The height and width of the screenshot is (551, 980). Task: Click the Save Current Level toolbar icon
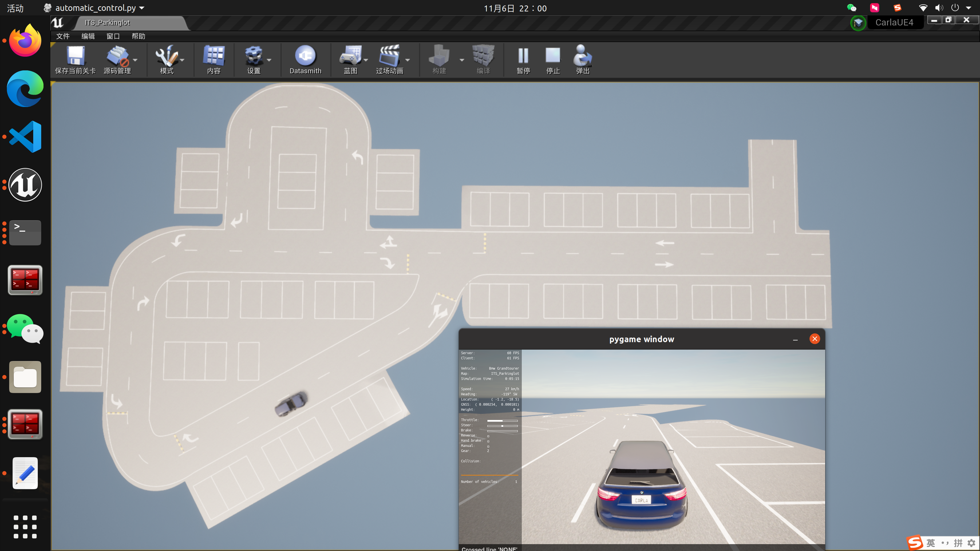tap(75, 56)
